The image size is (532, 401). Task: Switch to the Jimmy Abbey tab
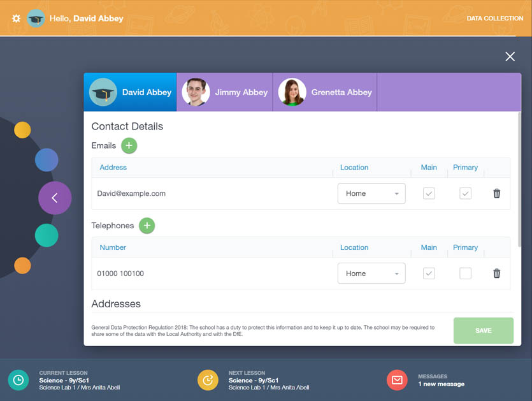click(225, 92)
